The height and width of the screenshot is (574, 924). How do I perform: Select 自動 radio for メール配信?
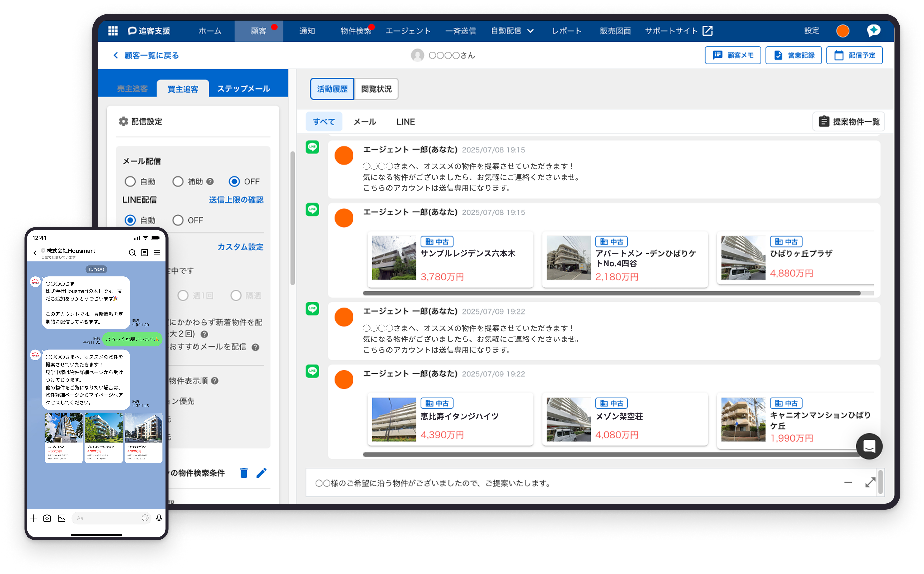tap(130, 182)
